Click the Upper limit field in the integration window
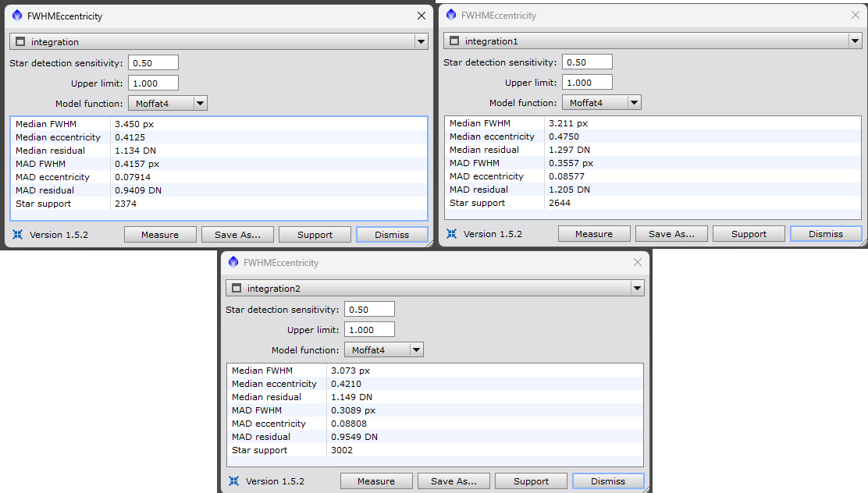The height and width of the screenshot is (493, 868). click(153, 83)
